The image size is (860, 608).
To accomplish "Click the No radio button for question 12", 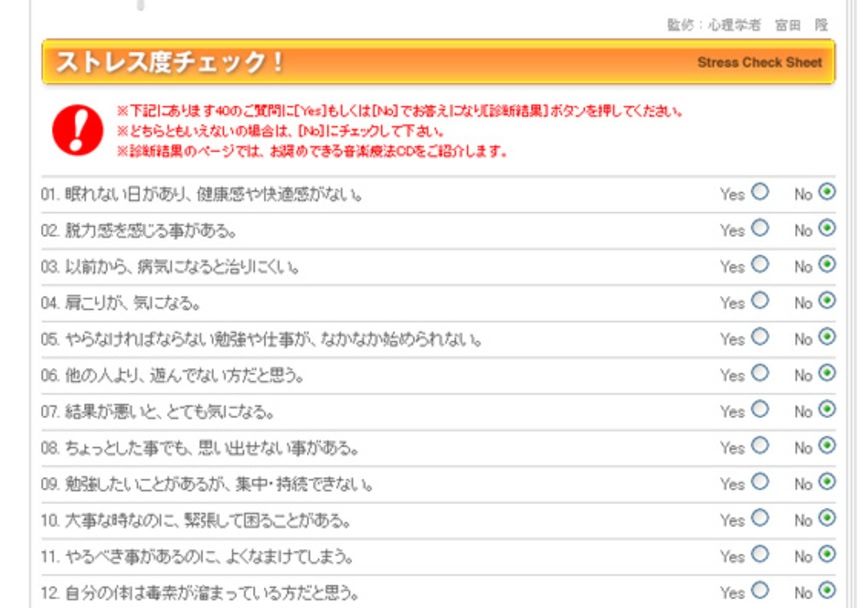I will pos(827,590).
